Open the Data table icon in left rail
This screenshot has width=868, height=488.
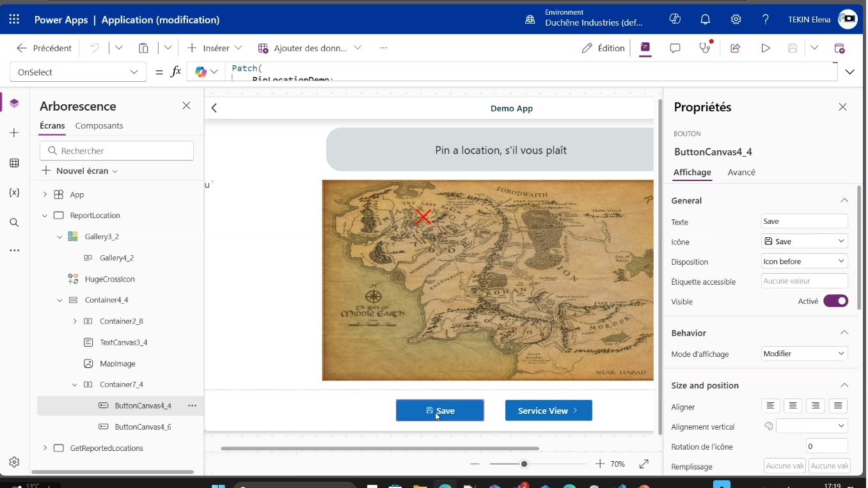tap(14, 163)
